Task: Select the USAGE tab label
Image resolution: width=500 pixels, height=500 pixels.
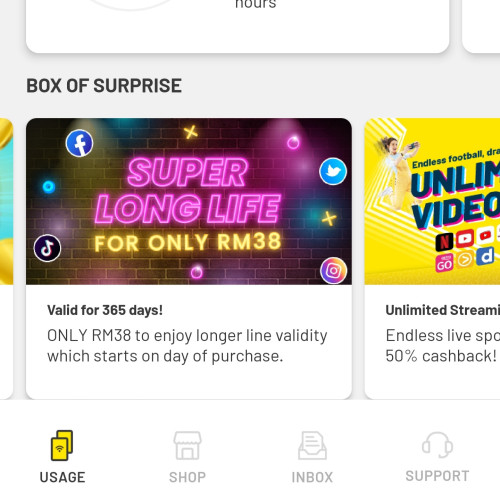Action: (x=62, y=477)
